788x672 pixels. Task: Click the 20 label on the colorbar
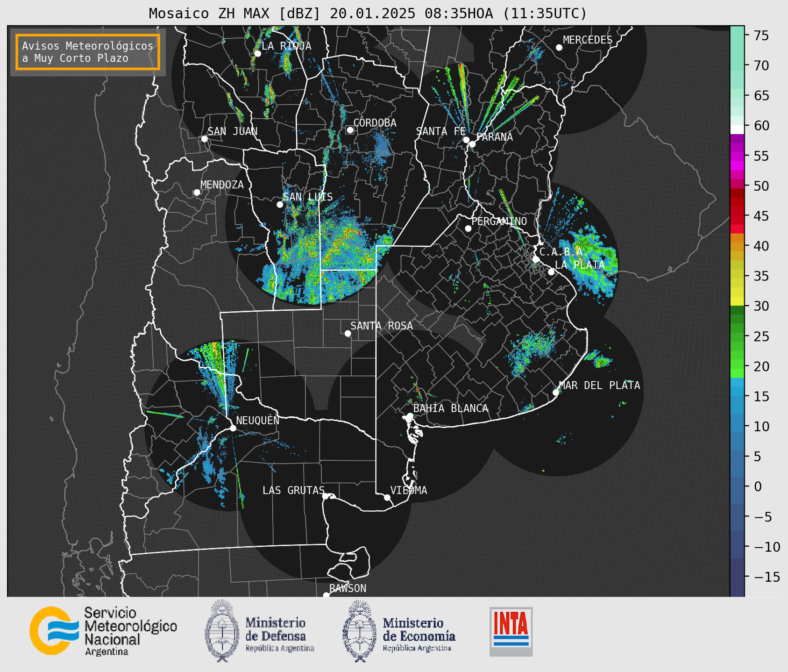(x=761, y=366)
